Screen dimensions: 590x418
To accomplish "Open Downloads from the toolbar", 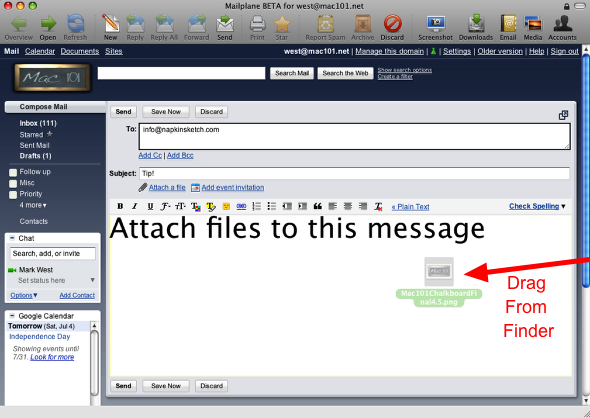I will point(476,24).
